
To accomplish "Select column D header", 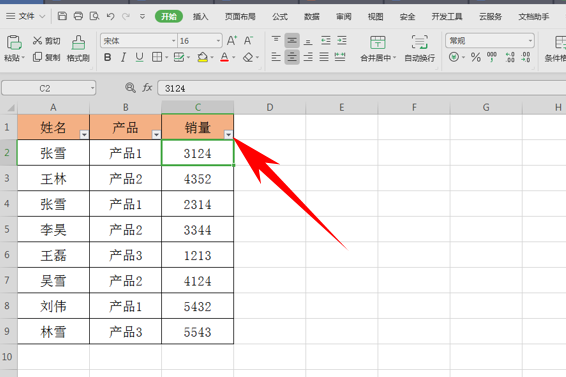I will 270,107.
